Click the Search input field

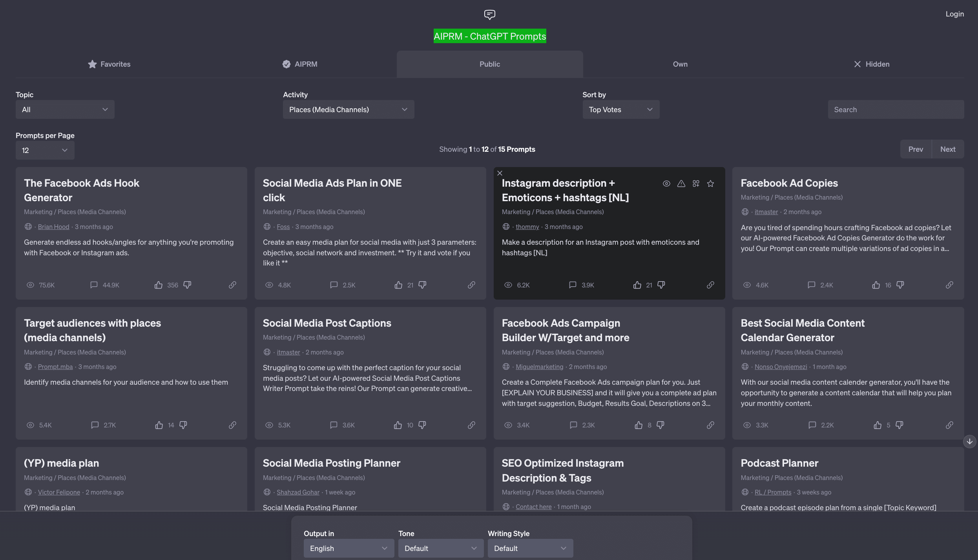896,110
